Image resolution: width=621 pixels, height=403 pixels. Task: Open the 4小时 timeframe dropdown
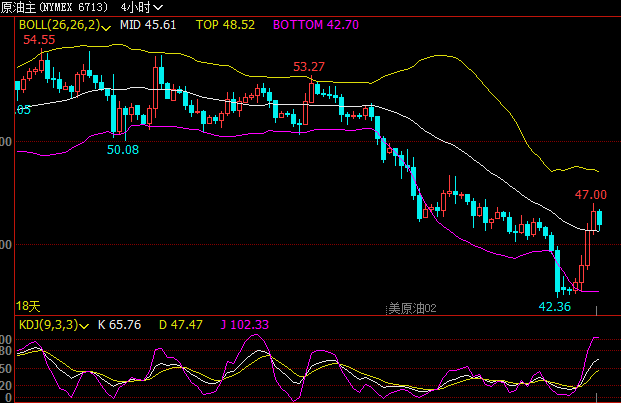pos(141,7)
